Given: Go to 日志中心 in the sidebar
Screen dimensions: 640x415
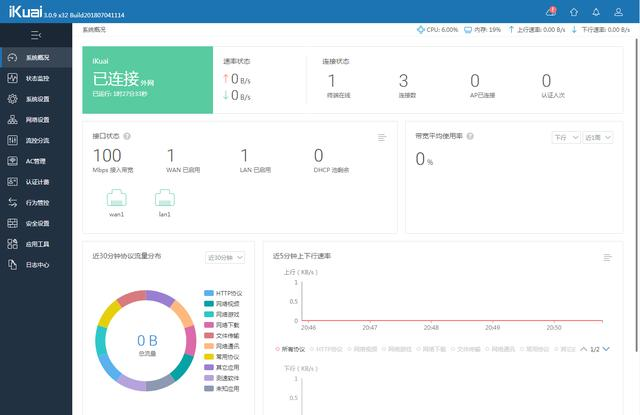Looking at the screenshot, I should point(36,264).
